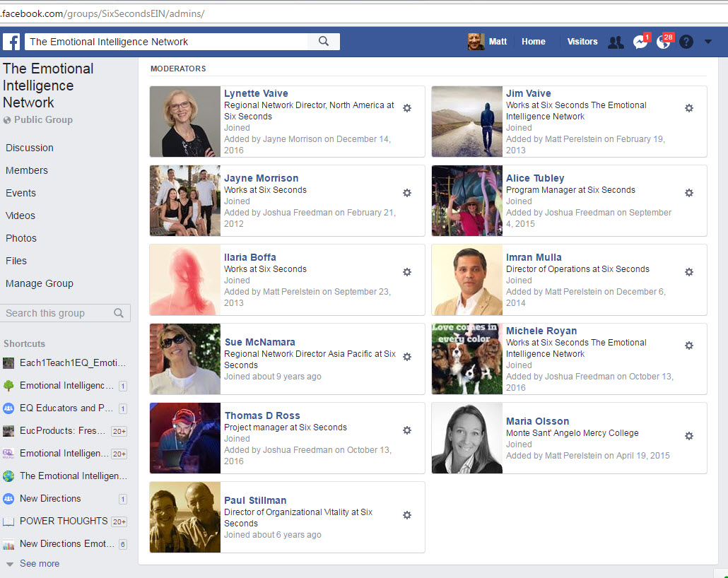Click the Home link in top bar
The image size is (728, 578).
(x=533, y=42)
